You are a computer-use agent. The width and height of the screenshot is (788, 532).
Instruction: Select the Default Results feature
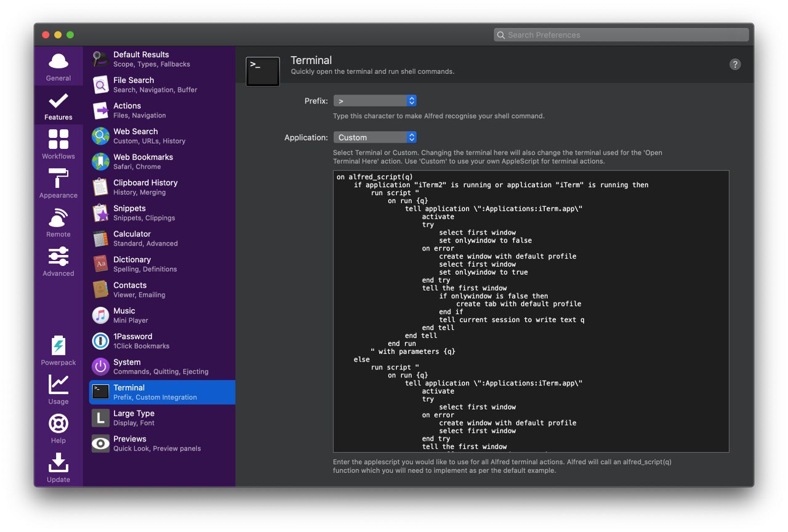tap(162, 59)
